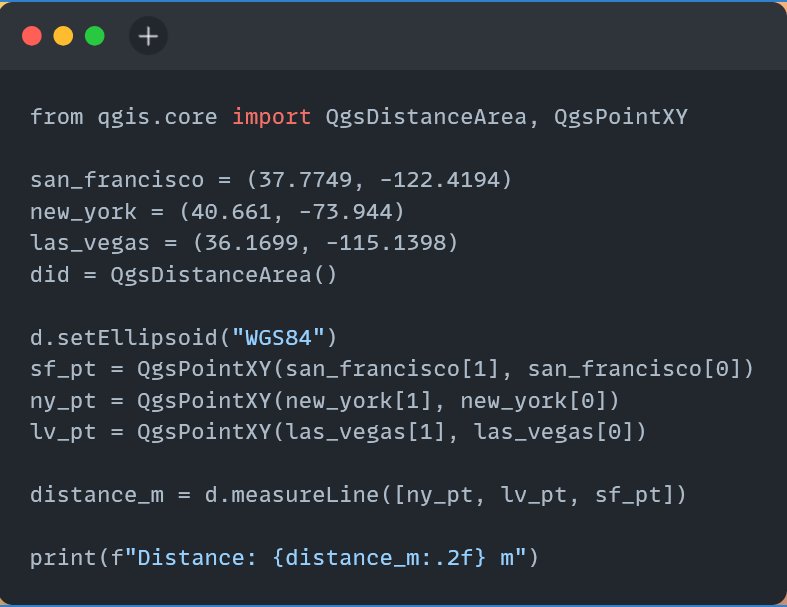Click 'san_francisco[0]' index expression
Screen dimensions: 787x607
[x=634, y=369]
